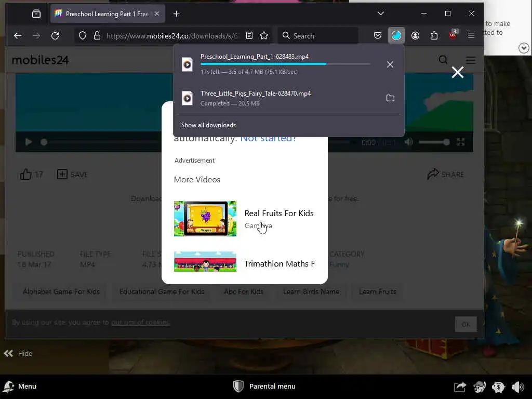
Task: Click the coin character icon in taskbar
Action: pos(498,387)
